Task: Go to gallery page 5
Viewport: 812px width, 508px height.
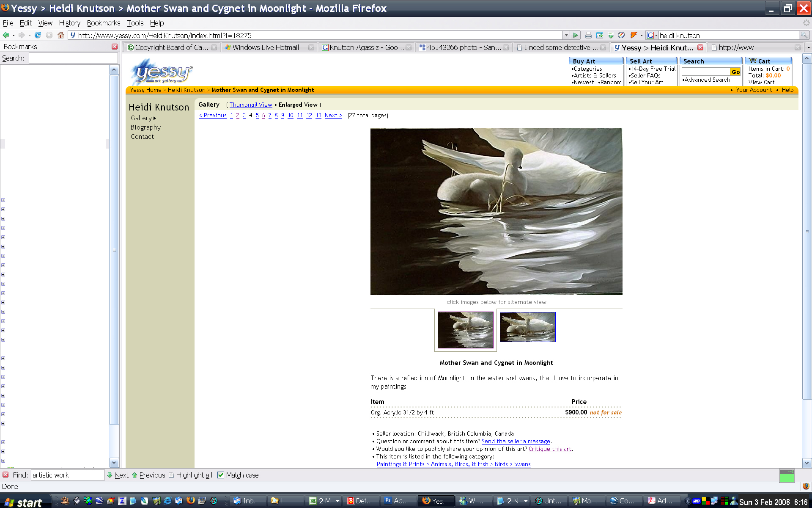Action: (257, 115)
